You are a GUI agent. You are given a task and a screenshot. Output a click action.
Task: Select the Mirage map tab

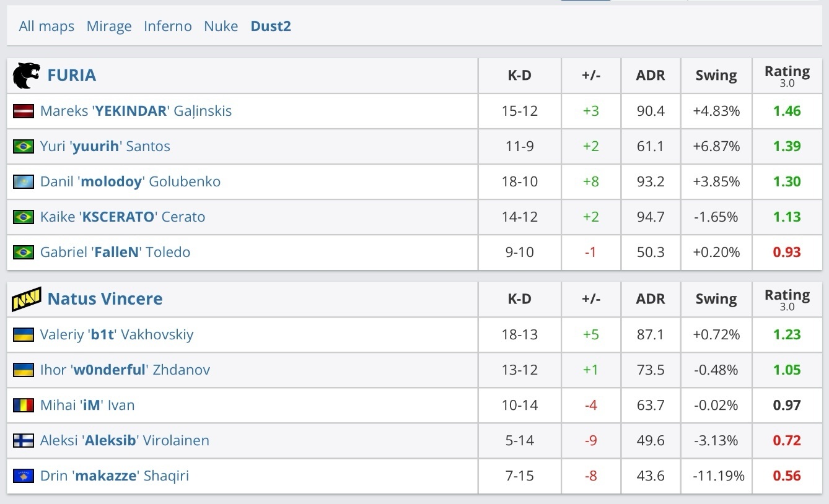[109, 26]
